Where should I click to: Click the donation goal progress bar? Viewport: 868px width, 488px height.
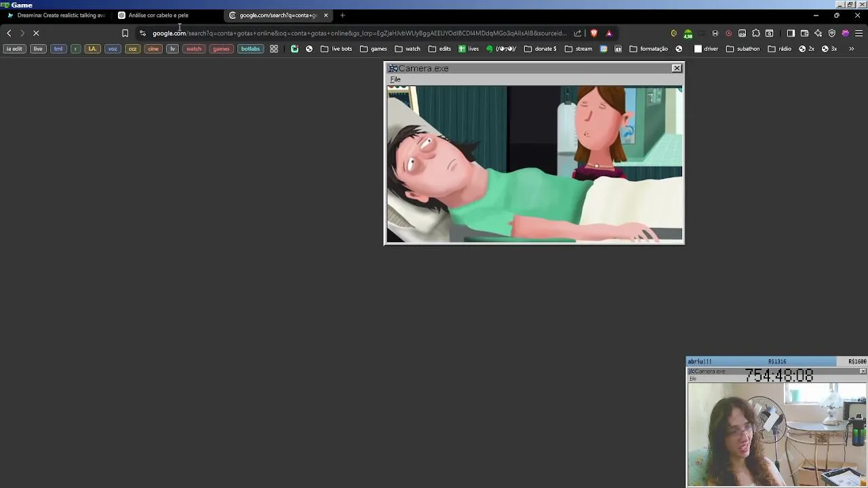tap(776, 361)
